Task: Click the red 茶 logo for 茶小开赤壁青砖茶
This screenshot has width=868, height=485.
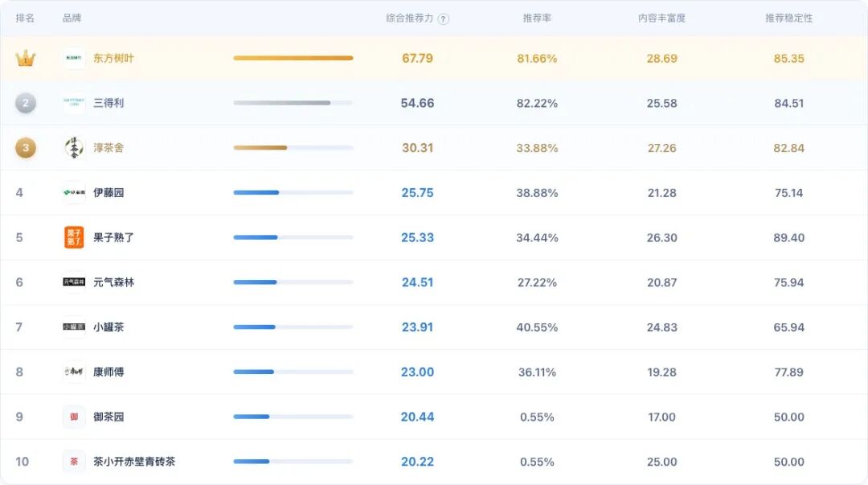Action: pos(74,462)
